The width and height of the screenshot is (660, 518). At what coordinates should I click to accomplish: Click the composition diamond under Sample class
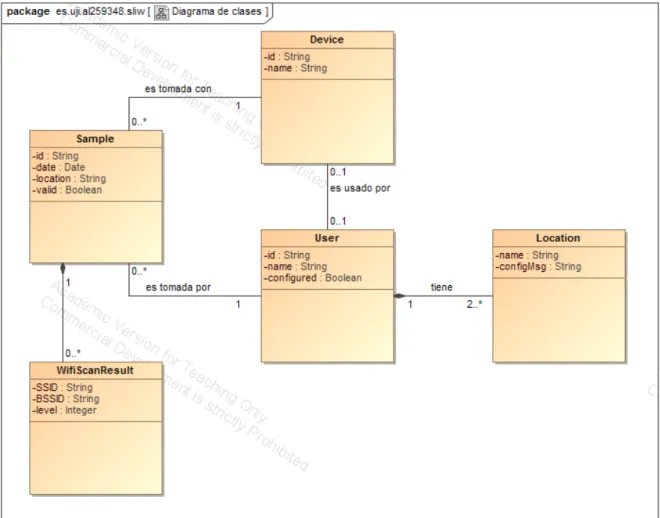tap(63, 268)
